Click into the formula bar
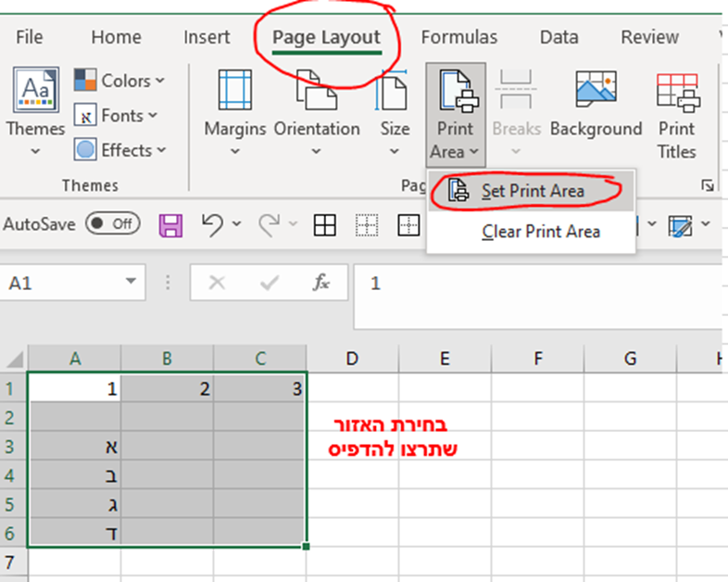 [x=538, y=297]
